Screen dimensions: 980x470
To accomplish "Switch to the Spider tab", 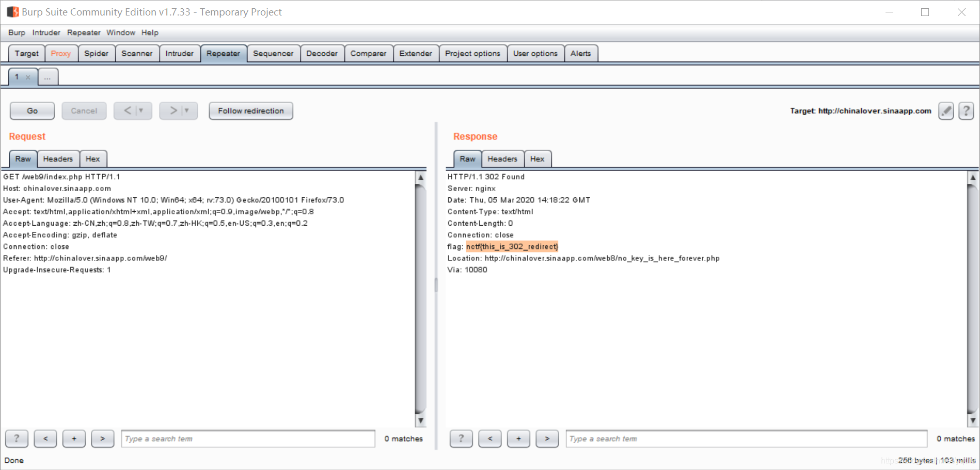I will click(x=97, y=53).
